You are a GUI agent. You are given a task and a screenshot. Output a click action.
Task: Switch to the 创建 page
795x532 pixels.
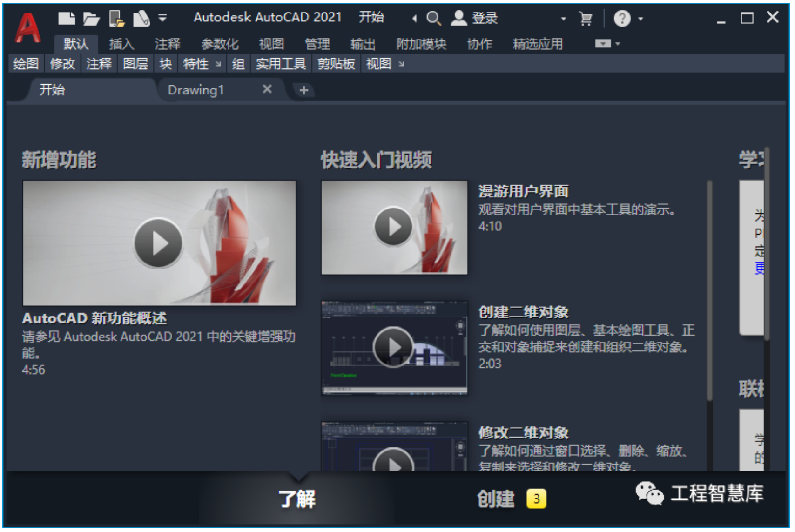[496, 499]
